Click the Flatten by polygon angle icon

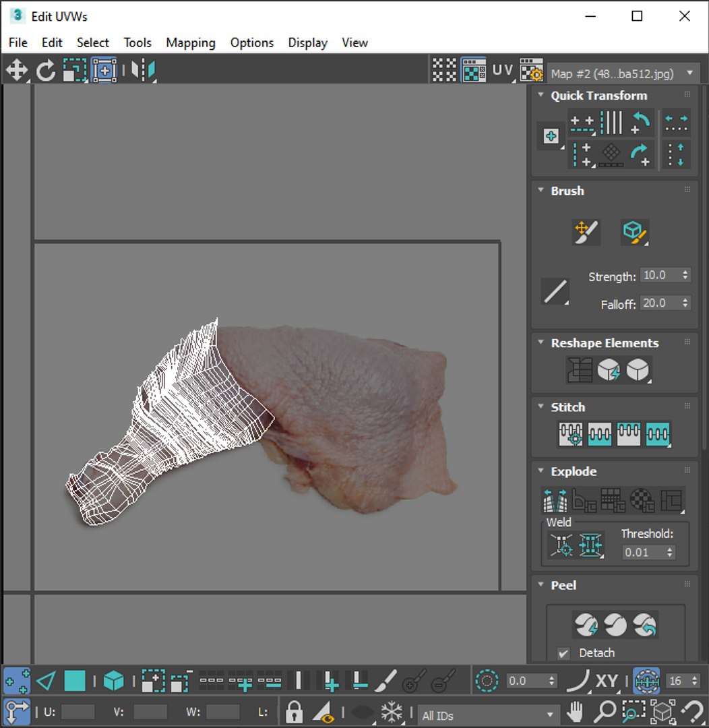584,500
